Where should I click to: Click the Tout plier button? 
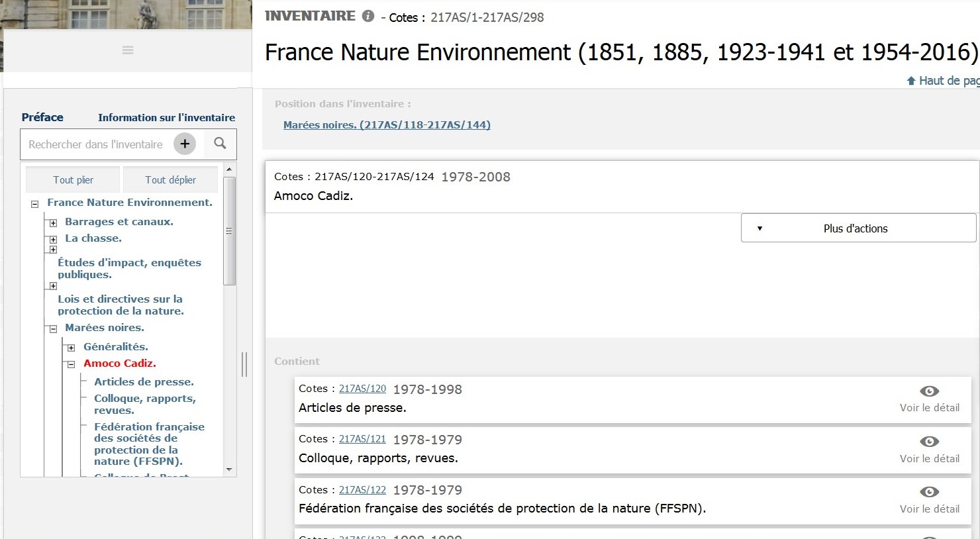click(x=73, y=179)
